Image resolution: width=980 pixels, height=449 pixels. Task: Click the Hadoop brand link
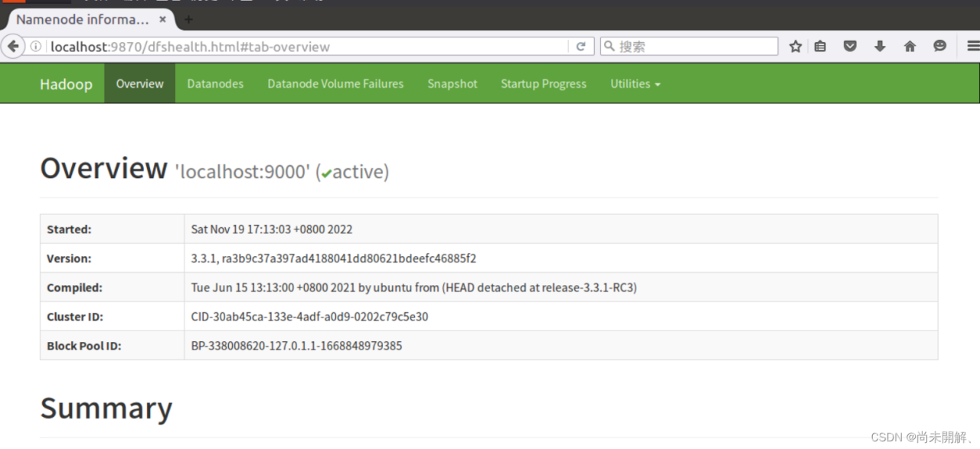tap(66, 84)
